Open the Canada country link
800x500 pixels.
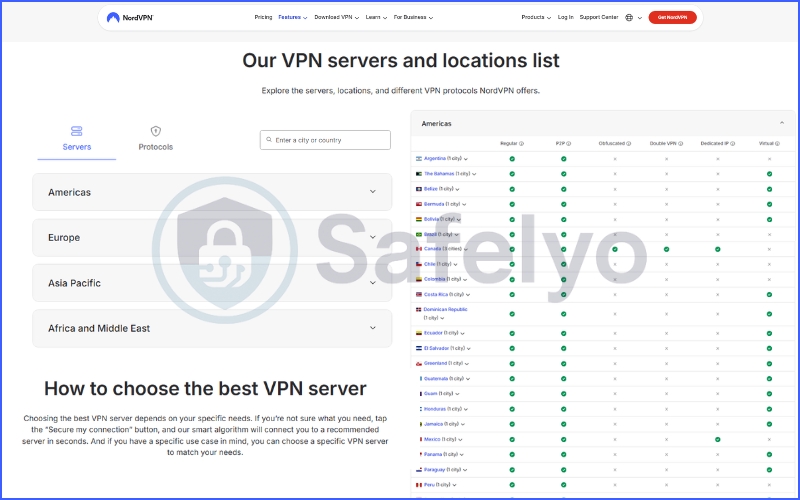click(433, 249)
